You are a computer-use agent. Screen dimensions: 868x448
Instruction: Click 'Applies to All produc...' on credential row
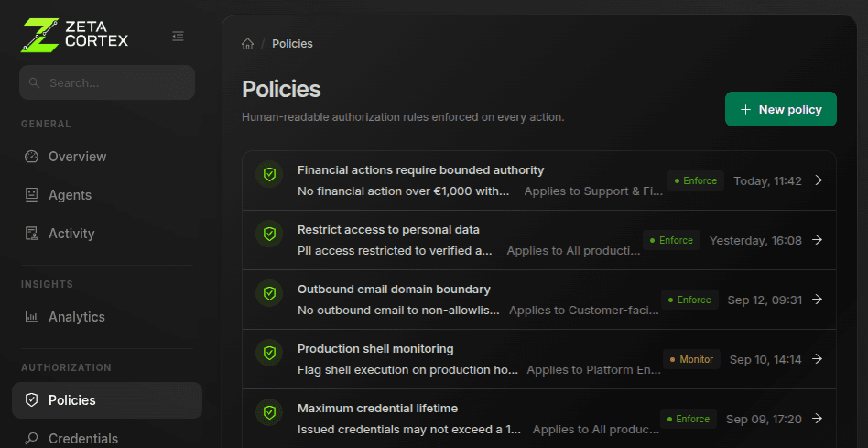coord(596,429)
